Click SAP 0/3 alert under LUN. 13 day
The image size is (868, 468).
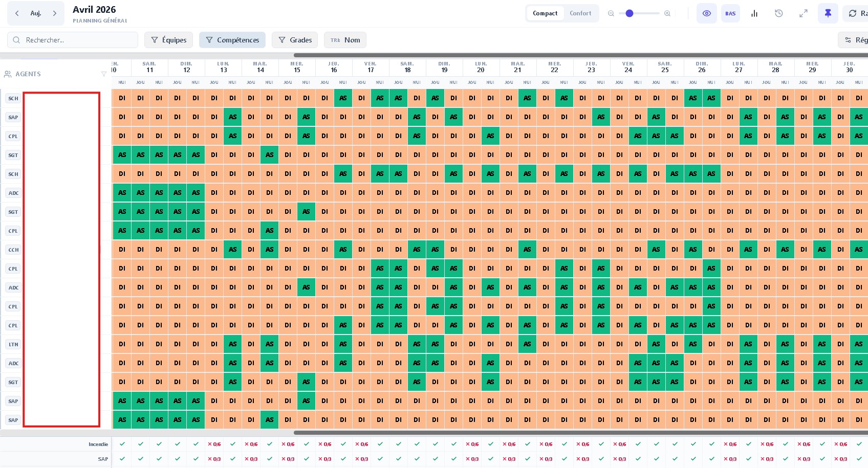click(214, 459)
